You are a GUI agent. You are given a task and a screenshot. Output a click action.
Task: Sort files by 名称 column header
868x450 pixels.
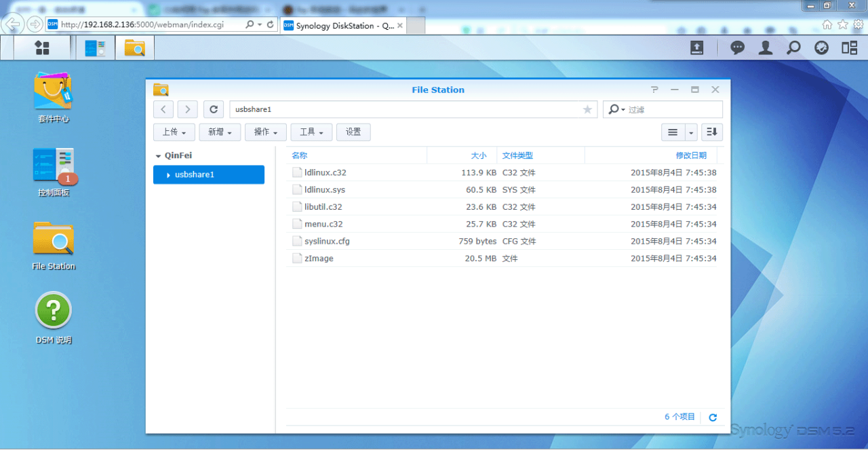pyautogui.click(x=300, y=155)
